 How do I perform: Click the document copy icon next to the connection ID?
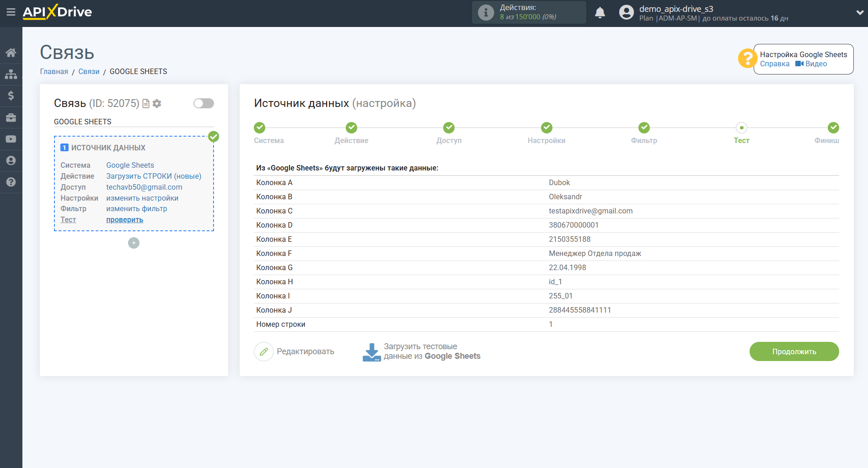tap(146, 104)
